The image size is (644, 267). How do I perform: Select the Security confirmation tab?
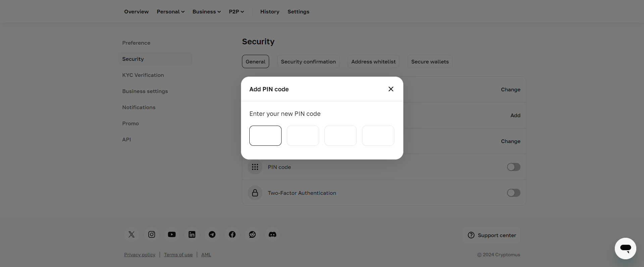[308, 61]
